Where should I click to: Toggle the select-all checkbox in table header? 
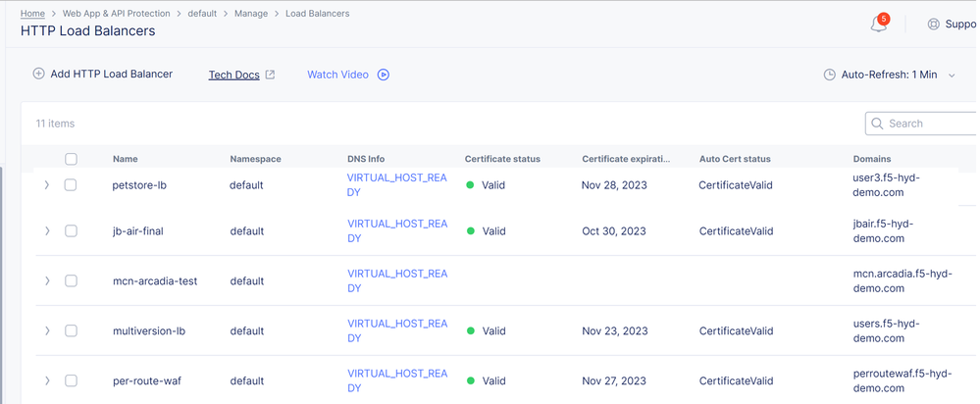[71, 159]
